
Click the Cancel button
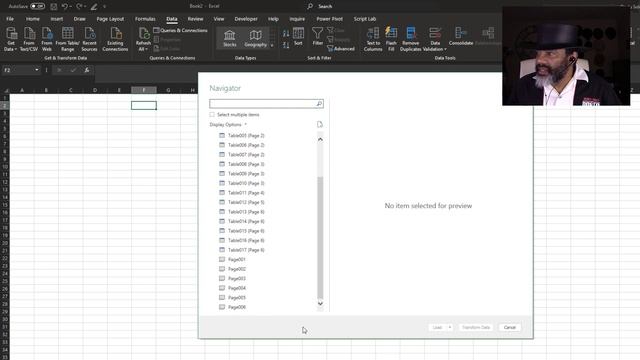pos(509,327)
